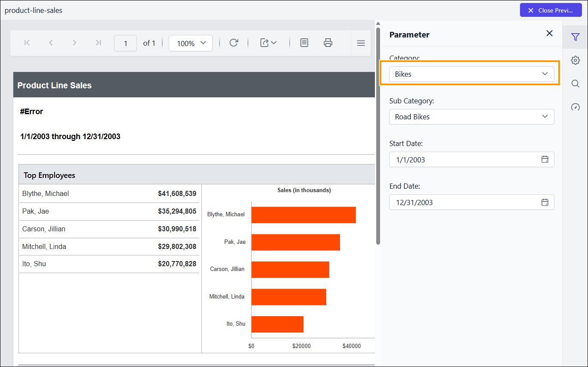
Task: Open the hamburger menu in toolbar
Action: tap(361, 43)
